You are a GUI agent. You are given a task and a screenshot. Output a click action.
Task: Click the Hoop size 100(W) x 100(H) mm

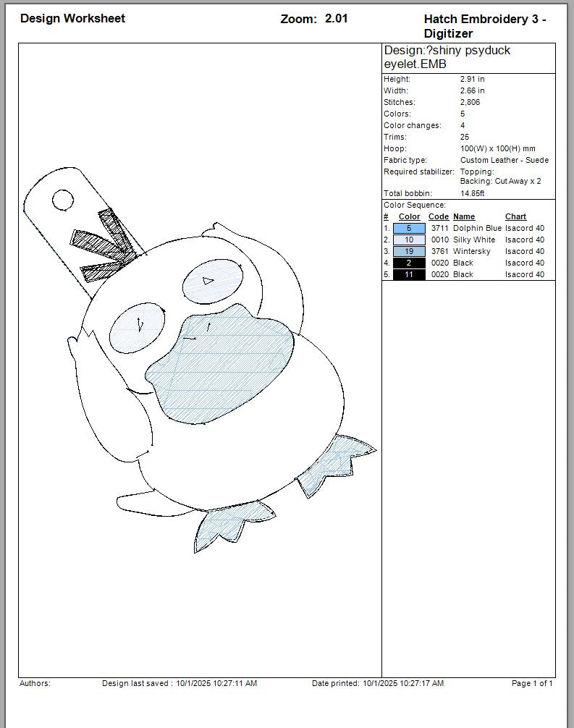pos(498,148)
